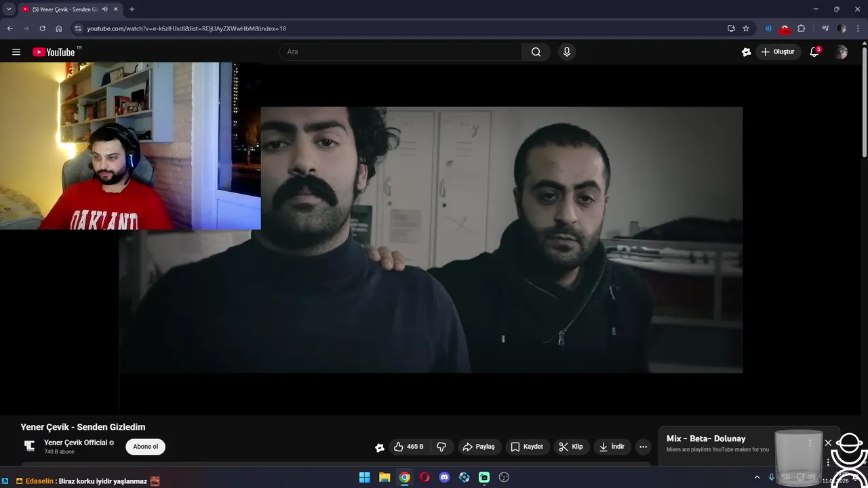Download video via İndir button

[x=612, y=447]
